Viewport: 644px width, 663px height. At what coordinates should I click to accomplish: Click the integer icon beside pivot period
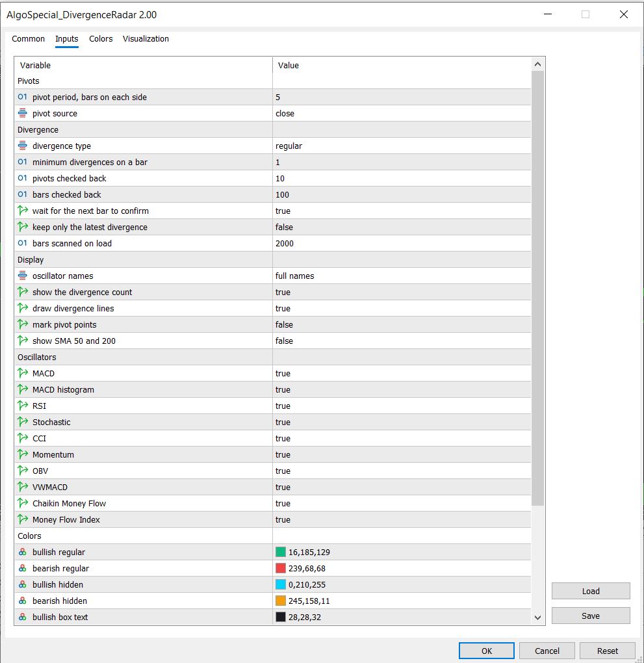point(22,97)
